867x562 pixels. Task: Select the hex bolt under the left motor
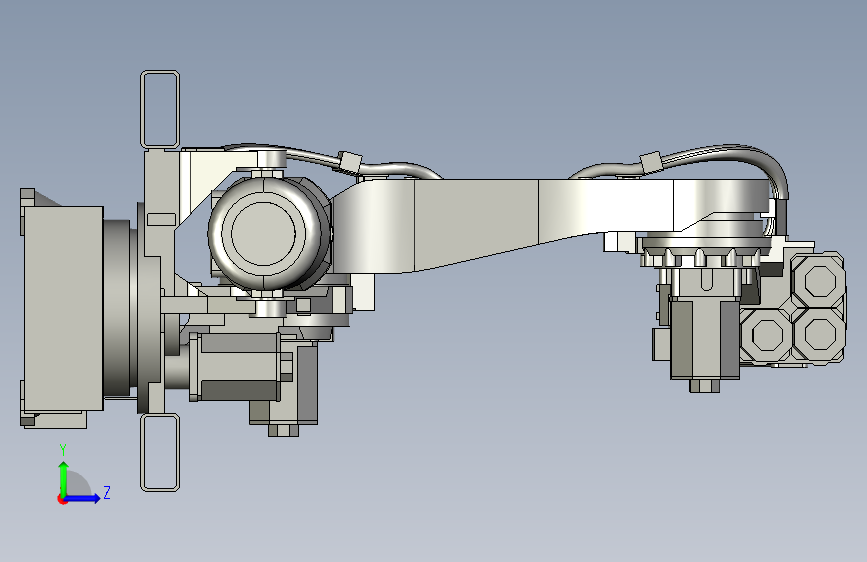[283, 430]
